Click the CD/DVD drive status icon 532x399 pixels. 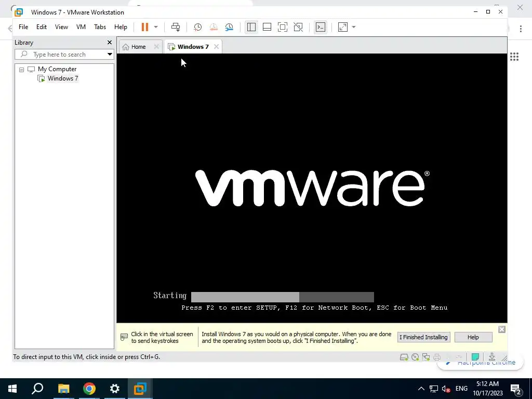(x=415, y=357)
